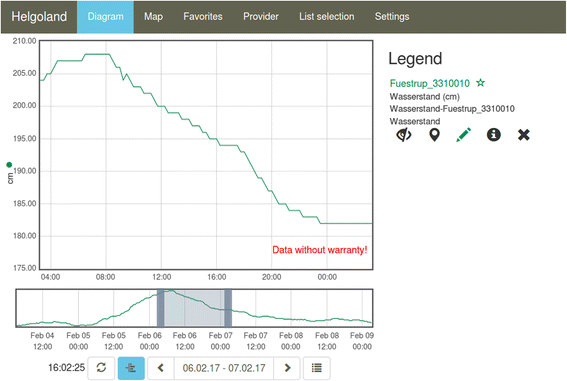Open the table view list icon
Viewport: 567px width, 381px height.
click(317, 368)
